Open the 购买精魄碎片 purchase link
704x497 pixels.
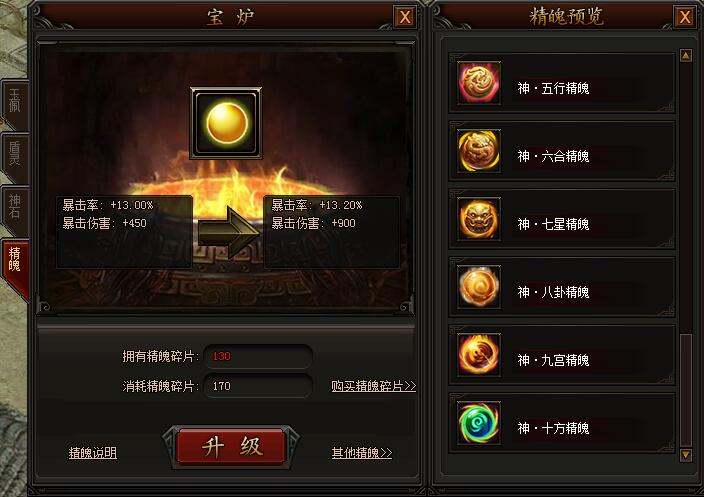point(374,386)
